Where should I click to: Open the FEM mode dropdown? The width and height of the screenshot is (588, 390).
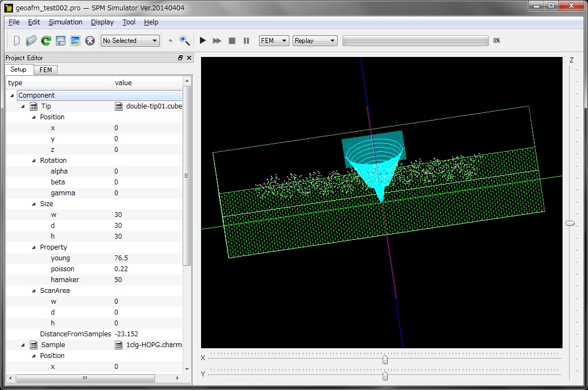[x=274, y=41]
